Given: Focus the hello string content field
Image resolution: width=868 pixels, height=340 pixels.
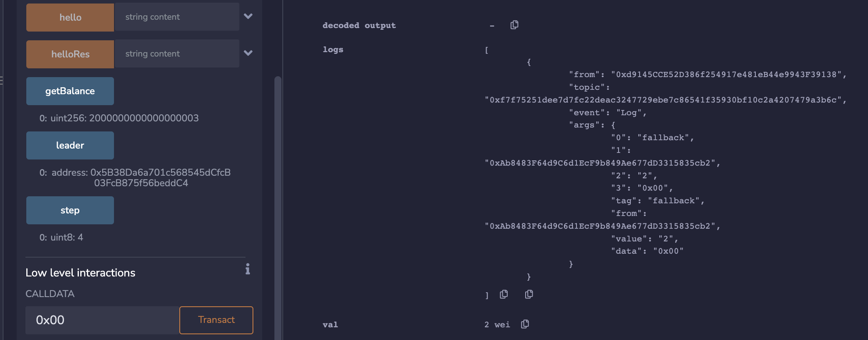Looking at the screenshot, I should coord(177,17).
